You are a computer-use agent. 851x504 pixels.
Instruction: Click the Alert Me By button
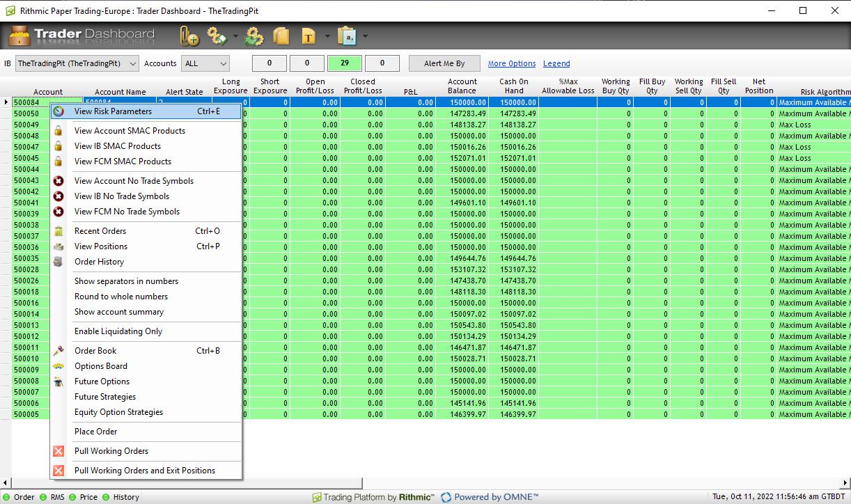[x=444, y=63]
